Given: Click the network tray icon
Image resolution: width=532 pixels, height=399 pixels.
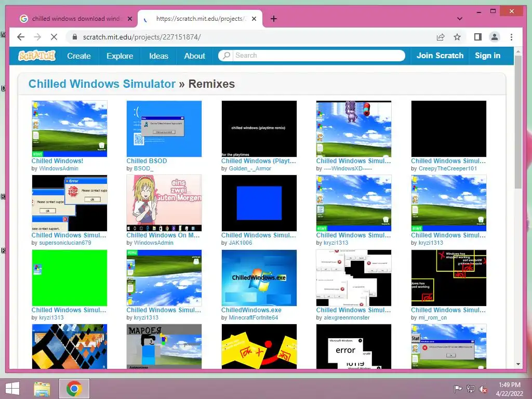Looking at the screenshot, I should click(x=471, y=389).
